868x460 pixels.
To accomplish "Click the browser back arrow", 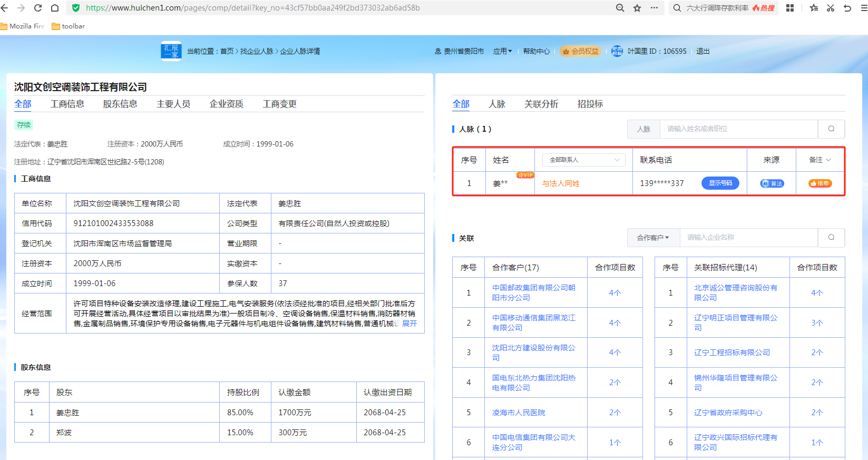I will (5, 8).
